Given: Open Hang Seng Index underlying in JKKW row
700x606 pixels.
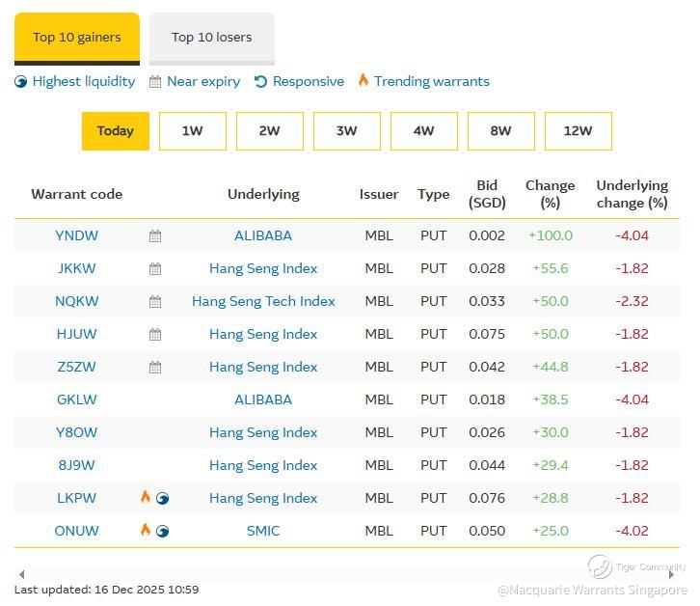Looking at the screenshot, I should click(x=263, y=268).
